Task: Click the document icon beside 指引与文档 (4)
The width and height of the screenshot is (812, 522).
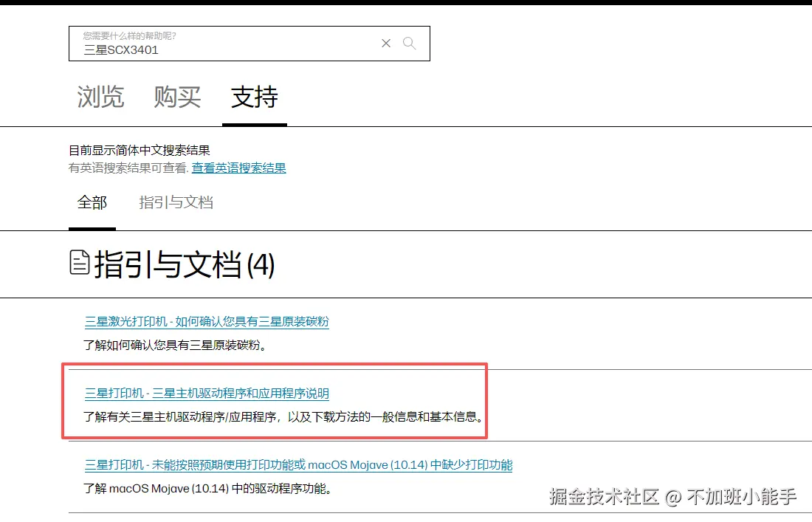Action: 79,262
